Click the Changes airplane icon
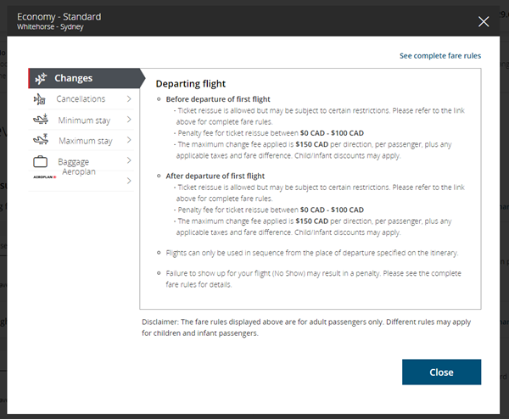Screen dimensions: 509x420 [x=41, y=78]
